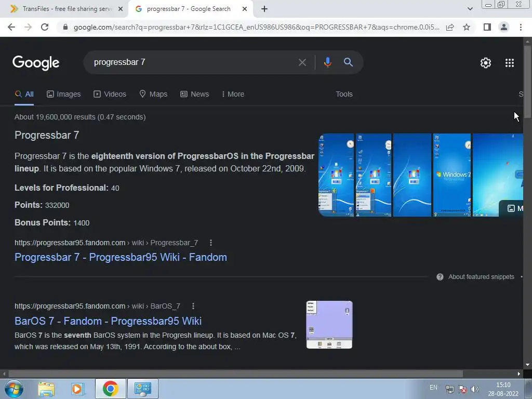Click the Bonus Points: 1400 line
Screen dimensions: 532x399
pos(52,223)
